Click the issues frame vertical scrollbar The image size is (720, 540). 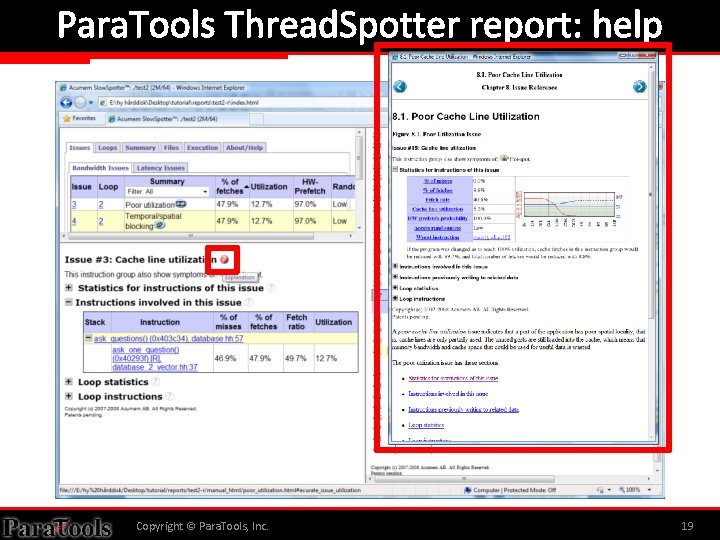click(359, 156)
